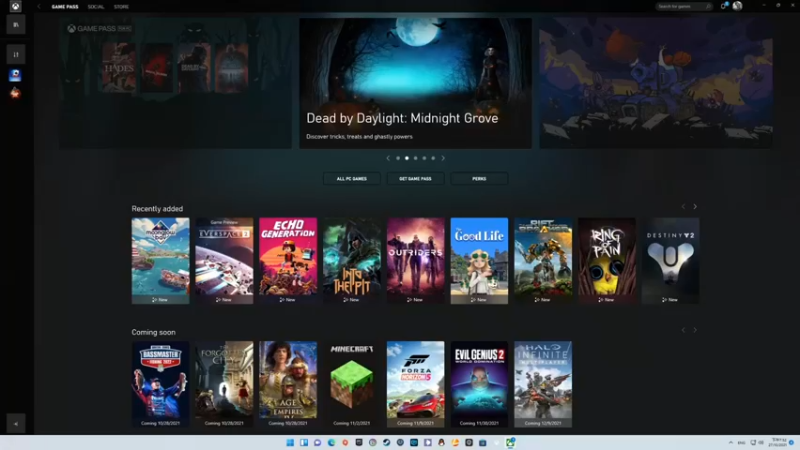
Task: Switch to the Game Pass tab
Action: [65, 7]
